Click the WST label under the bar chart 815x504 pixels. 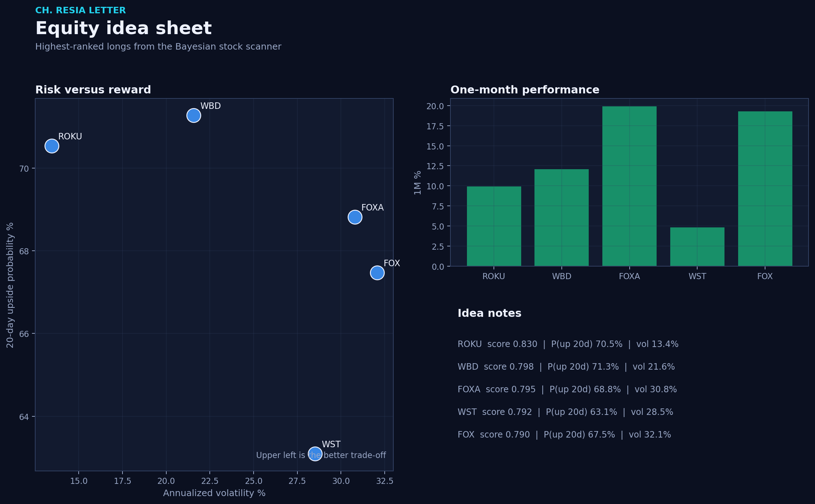pos(697,276)
